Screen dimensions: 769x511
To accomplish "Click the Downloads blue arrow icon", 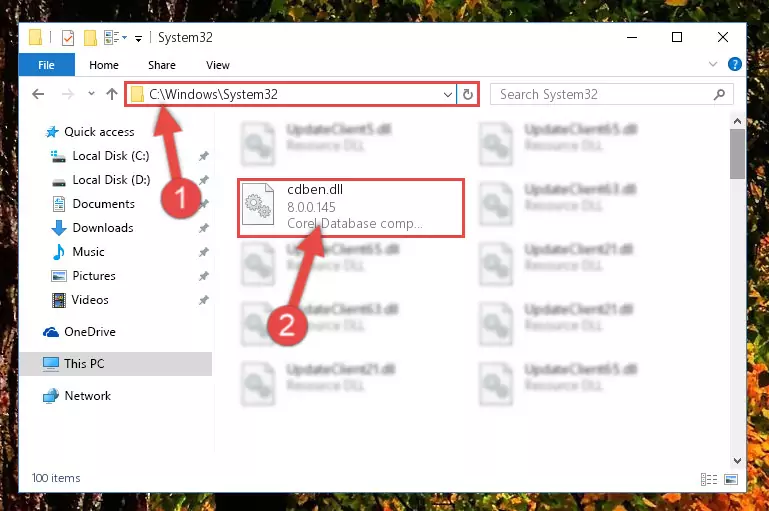I will point(59,228).
